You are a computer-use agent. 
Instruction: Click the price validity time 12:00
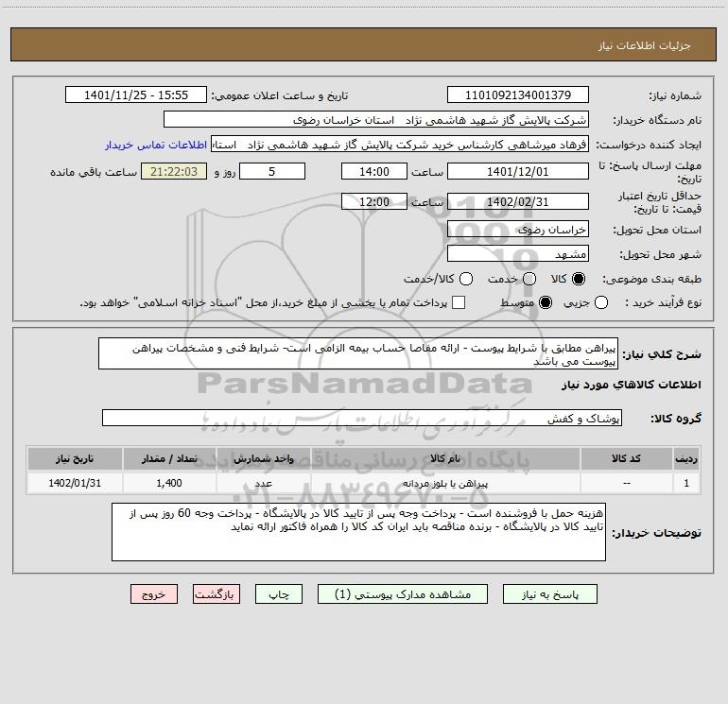374,201
